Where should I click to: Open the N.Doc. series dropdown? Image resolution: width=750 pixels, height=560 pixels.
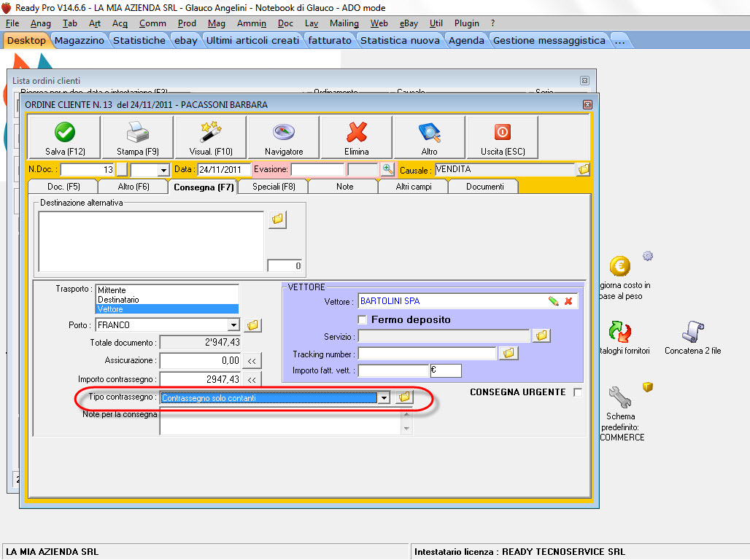(163, 170)
